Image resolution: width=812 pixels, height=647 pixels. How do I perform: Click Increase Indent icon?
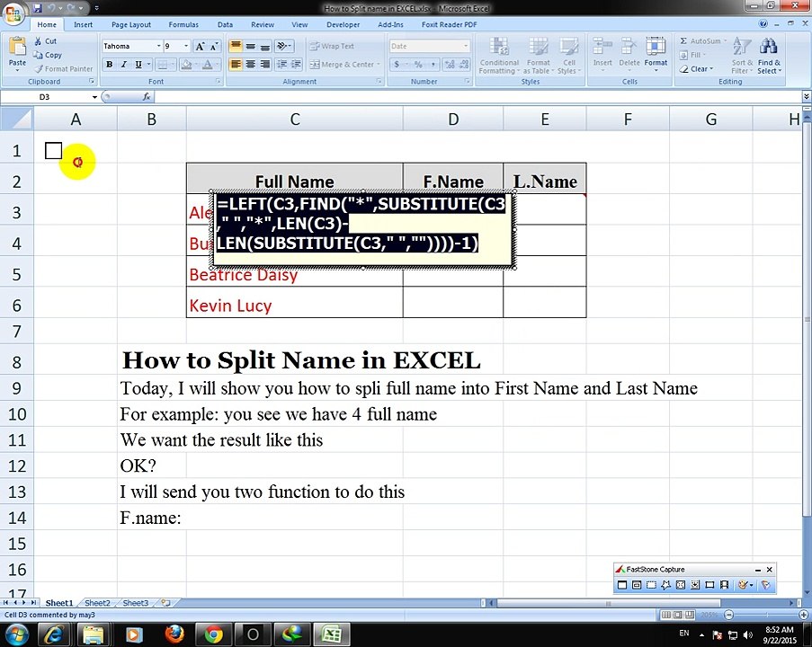click(x=296, y=64)
